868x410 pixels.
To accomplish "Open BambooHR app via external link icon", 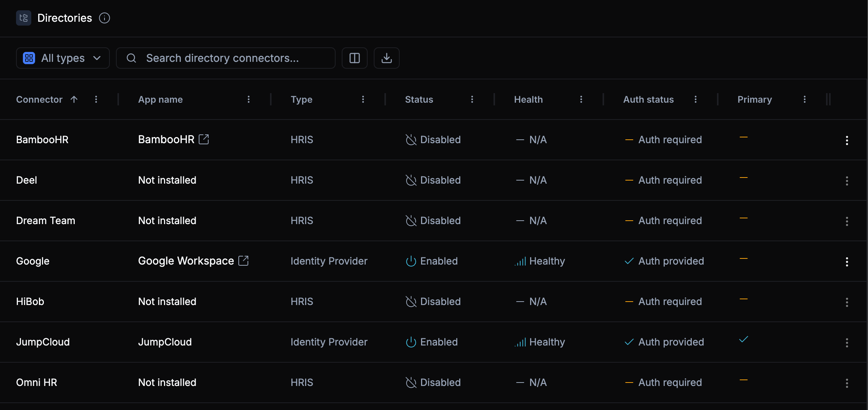I will (x=204, y=139).
